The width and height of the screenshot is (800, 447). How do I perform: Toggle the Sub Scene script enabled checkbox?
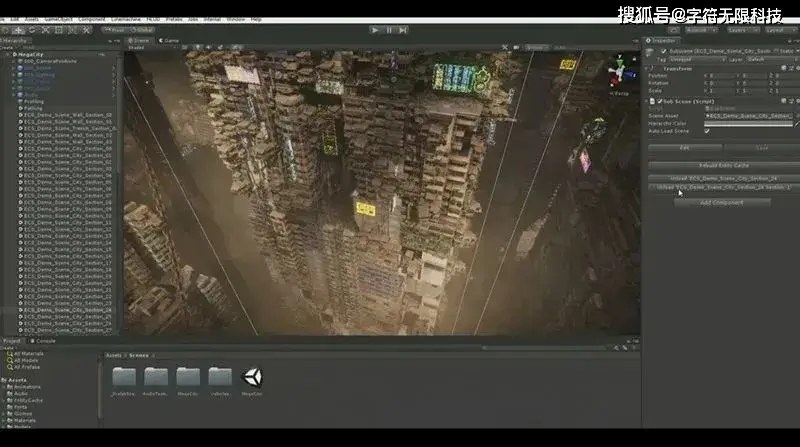click(660, 101)
